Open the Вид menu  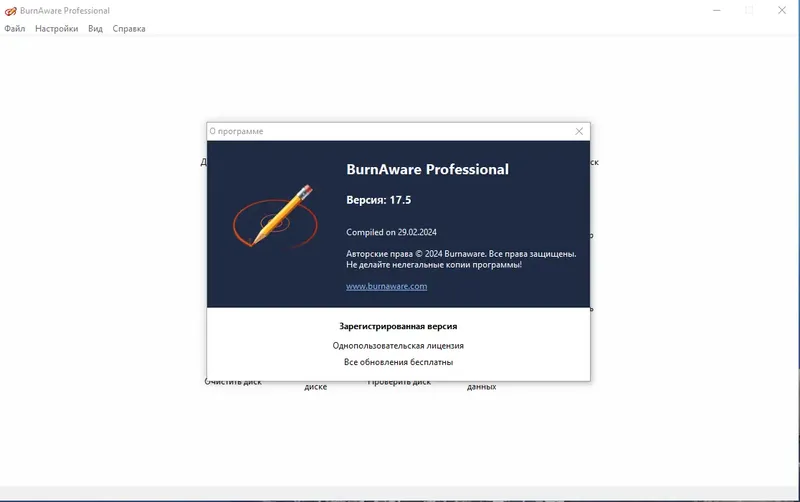95,29
